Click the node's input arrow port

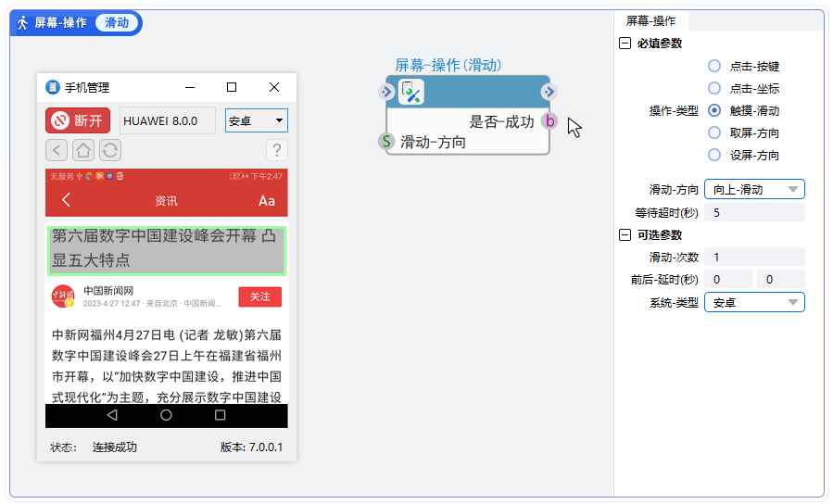coord(386,92)
